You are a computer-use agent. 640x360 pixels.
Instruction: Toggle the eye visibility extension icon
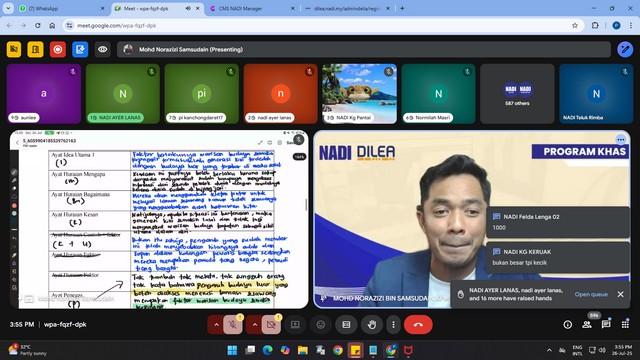[102, 49]
